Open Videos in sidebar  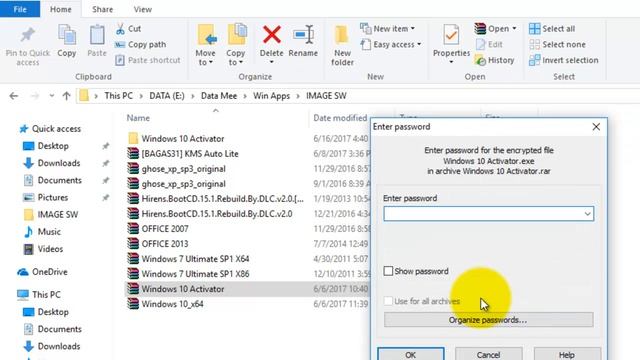click(x=43, y=249)
